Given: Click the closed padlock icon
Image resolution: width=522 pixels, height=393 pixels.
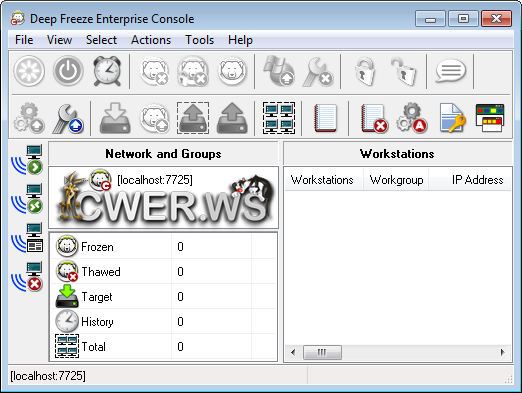Looking at the screenshot, I should click(x=365, y=71).
